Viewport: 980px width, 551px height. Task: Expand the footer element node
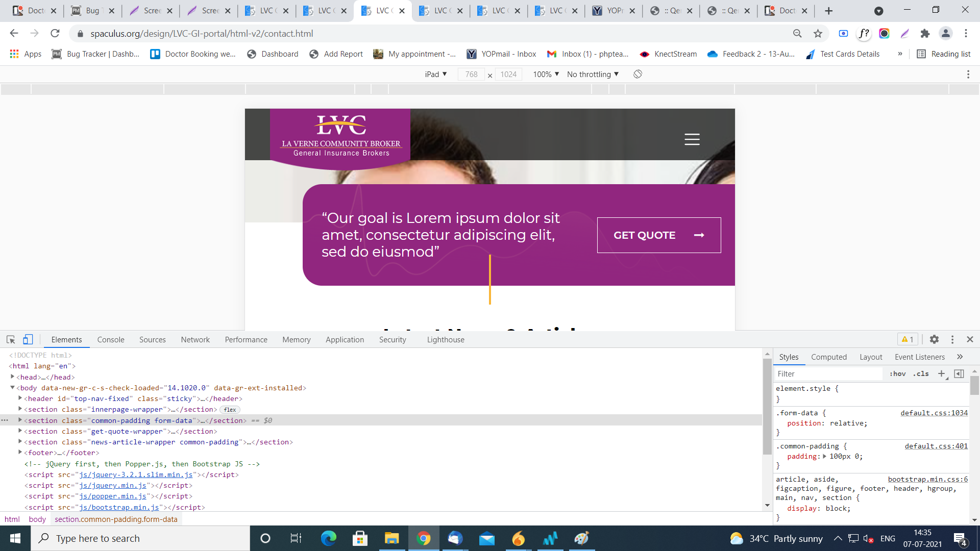(20, 453)
